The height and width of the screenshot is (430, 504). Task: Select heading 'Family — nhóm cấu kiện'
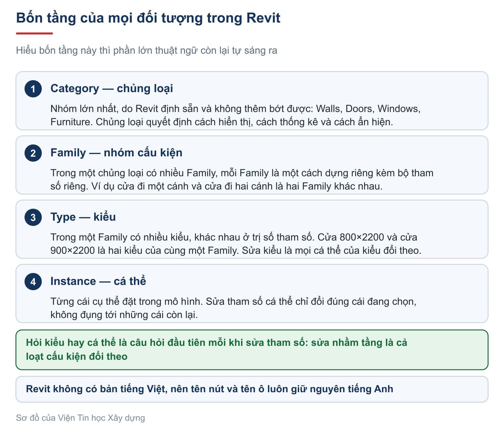116,153
